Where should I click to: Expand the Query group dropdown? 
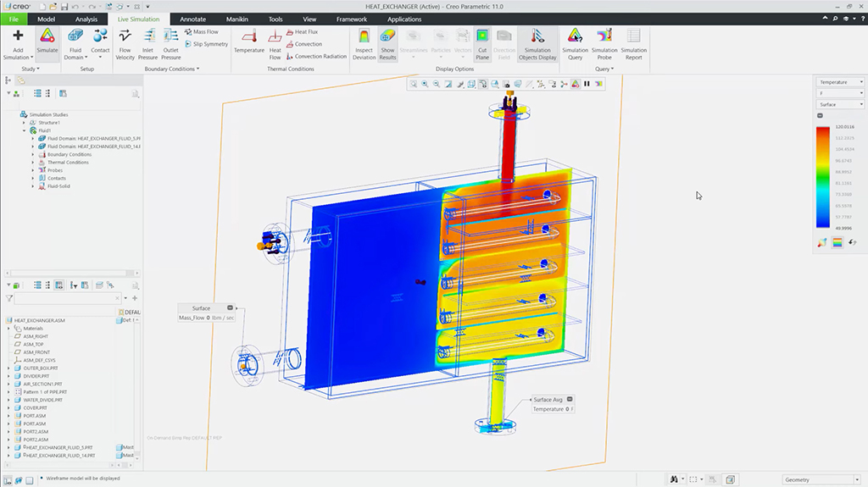604,69
